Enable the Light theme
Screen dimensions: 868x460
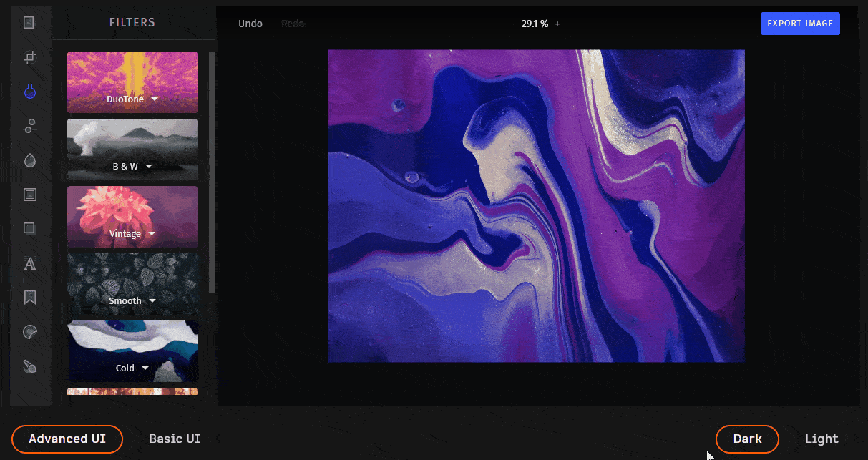[x=821, y=439]
